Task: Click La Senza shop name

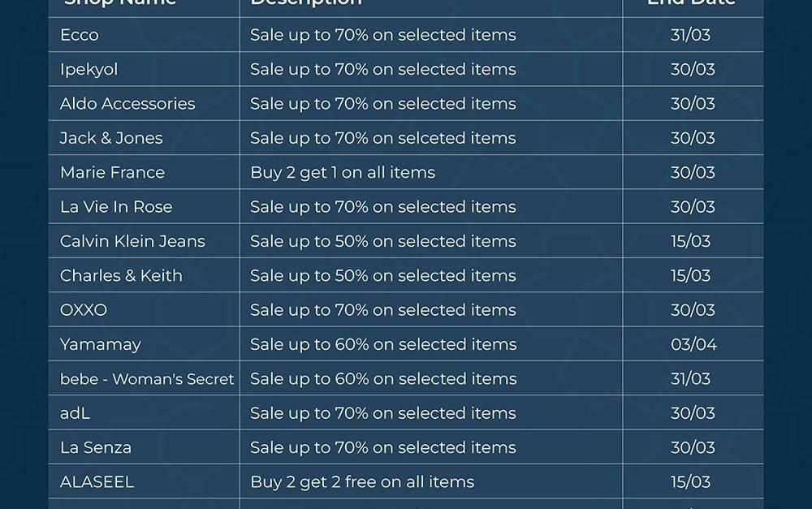Action: point(96,447)
